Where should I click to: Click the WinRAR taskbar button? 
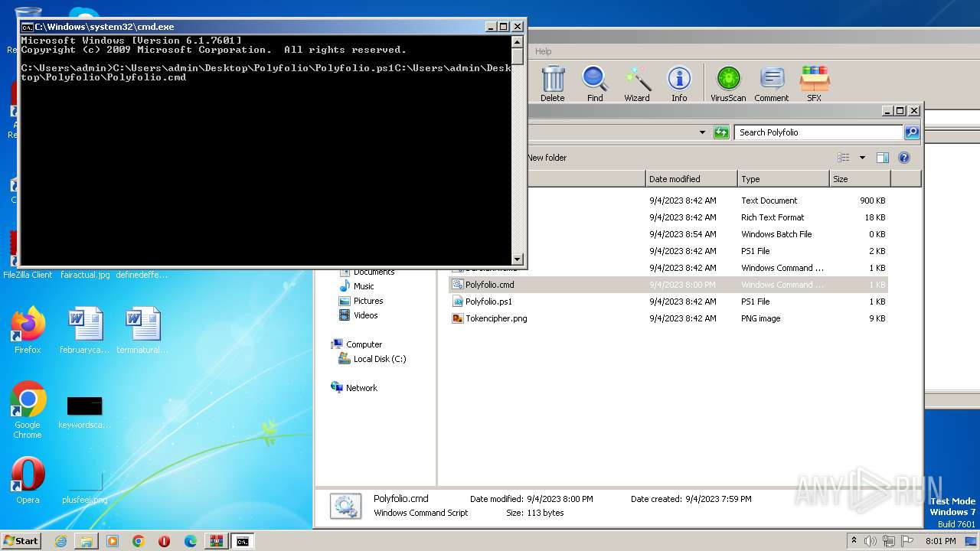point(217,541)
